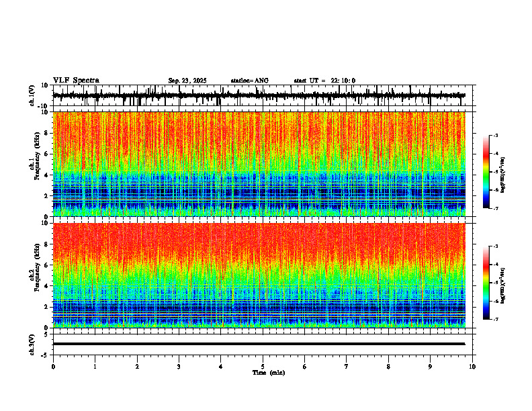
Task: Click time axis tick label "3"
Action: click(179, 367)
